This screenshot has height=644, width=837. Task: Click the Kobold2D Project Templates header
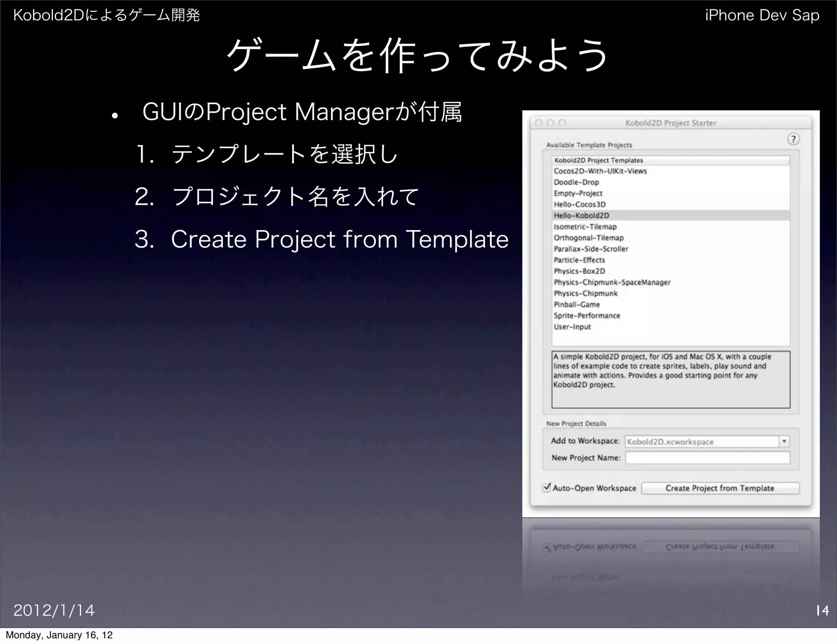[x=598, y=160]
